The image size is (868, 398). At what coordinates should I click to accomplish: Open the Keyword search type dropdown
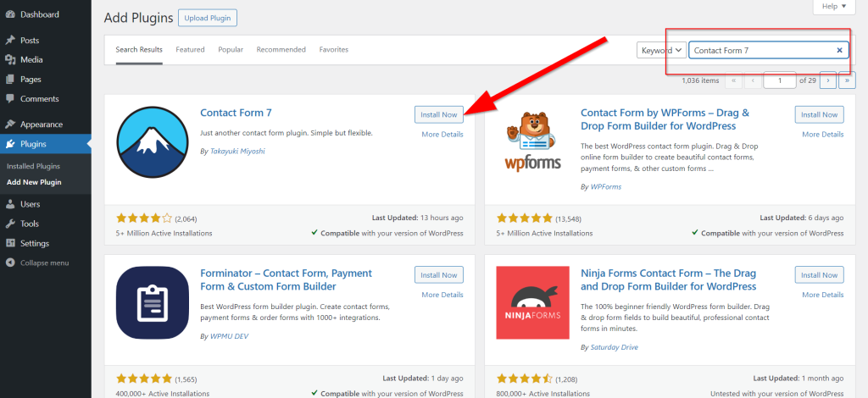point(661,51)
